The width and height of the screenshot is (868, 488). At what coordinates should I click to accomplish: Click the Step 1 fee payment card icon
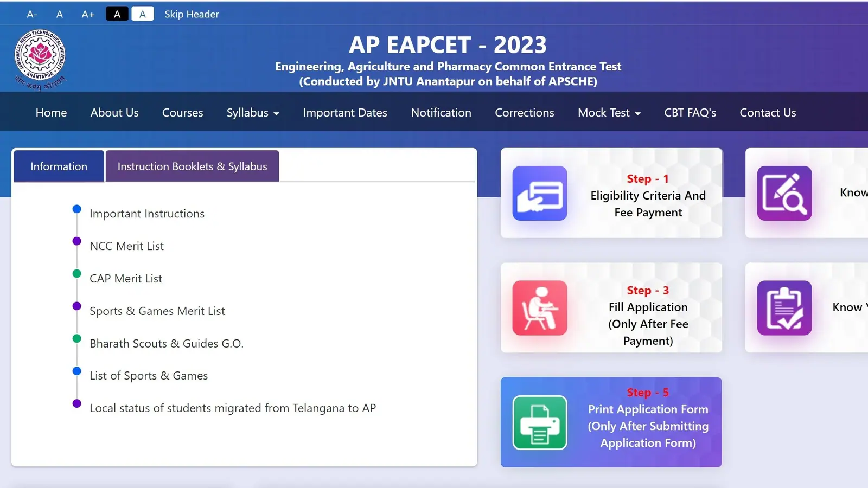[540, 193]
